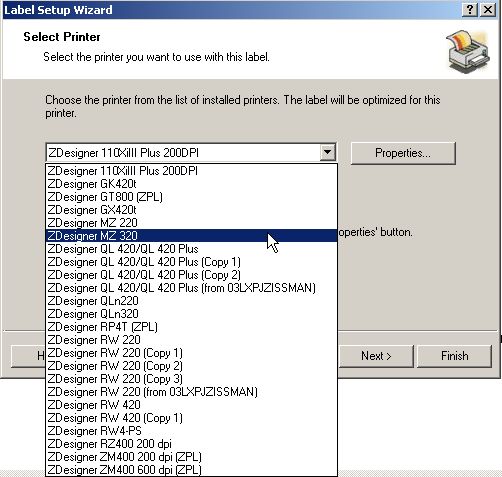Choose ZDesigner RW4-PS printer
The image size is (502, 477).
tap(191, 431)
